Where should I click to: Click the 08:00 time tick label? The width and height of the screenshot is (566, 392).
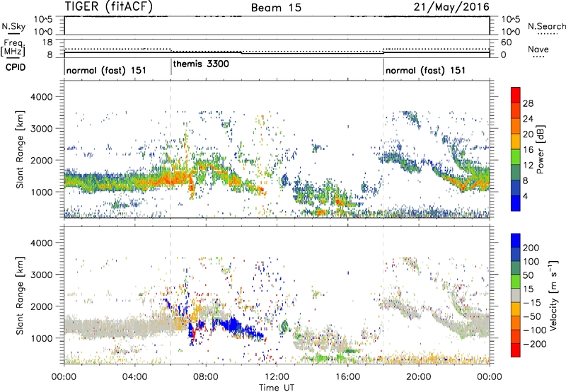point(205,377)
